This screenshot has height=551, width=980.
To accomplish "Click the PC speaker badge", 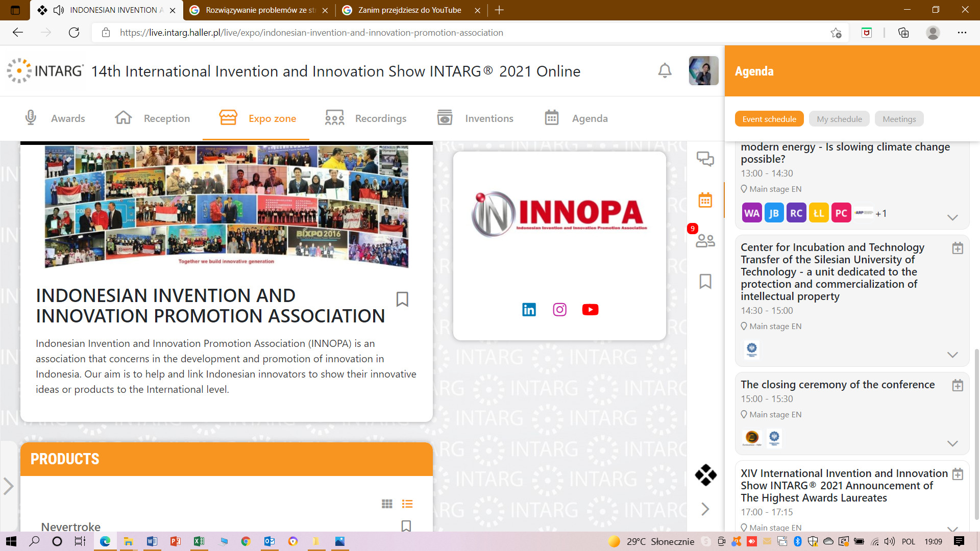I will point(841,213).
